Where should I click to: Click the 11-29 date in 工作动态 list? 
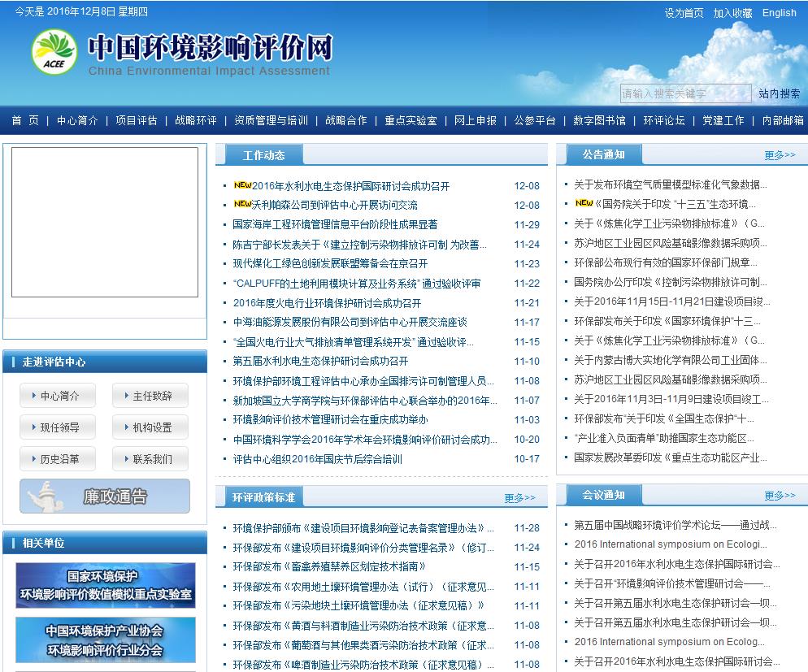[527, 225]
